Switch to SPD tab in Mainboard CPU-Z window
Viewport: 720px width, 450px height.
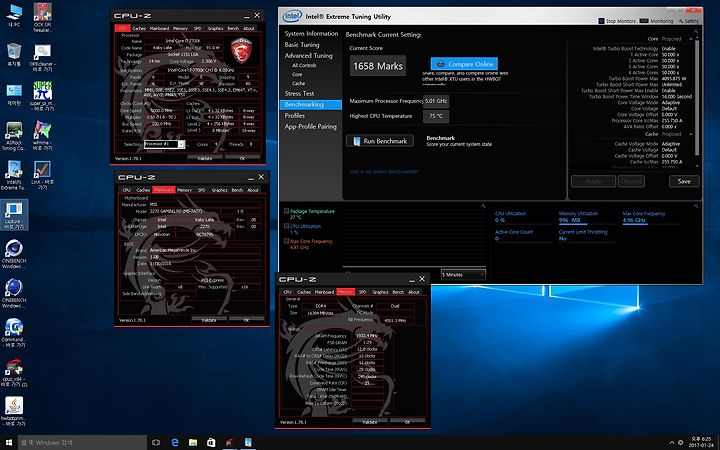click(201, 190)
